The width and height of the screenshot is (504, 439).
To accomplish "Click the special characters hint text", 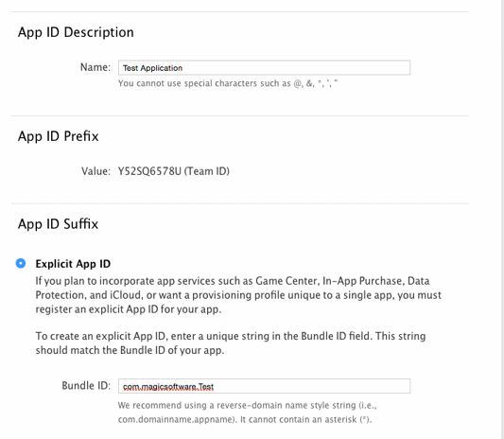I will pyautogui.click(x=228, y=83).
